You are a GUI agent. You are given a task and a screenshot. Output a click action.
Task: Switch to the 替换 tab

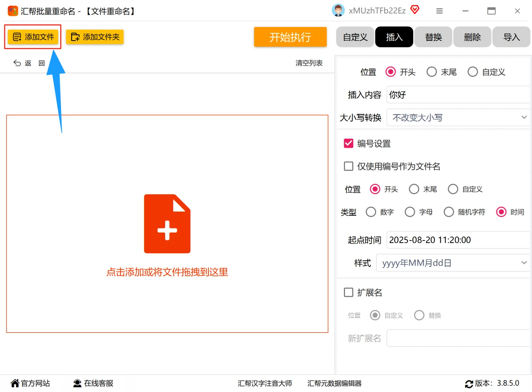point(433,37)
